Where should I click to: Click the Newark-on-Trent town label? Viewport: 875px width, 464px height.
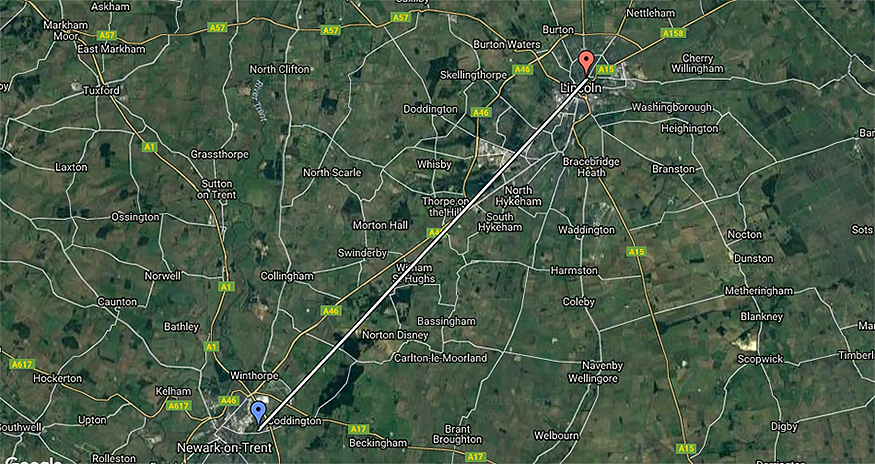(x=224, y=447)
